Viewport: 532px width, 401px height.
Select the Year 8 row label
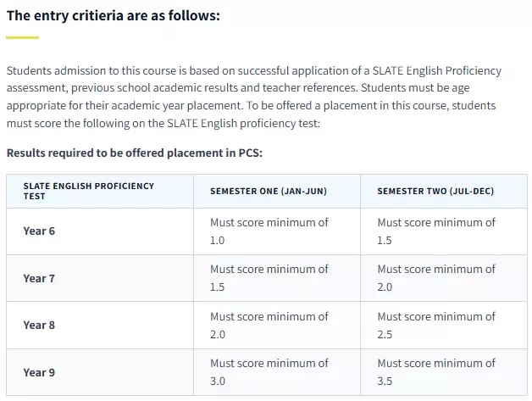point(39,326)
